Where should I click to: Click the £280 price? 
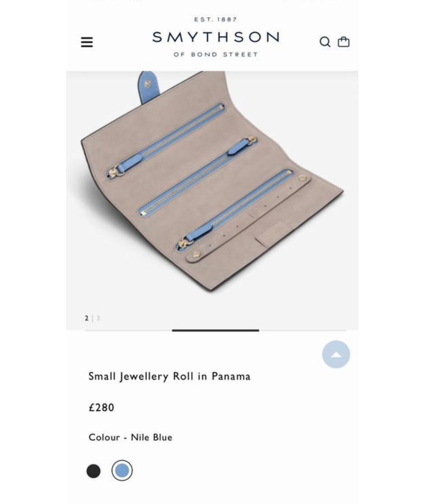[x=102, y=408]
